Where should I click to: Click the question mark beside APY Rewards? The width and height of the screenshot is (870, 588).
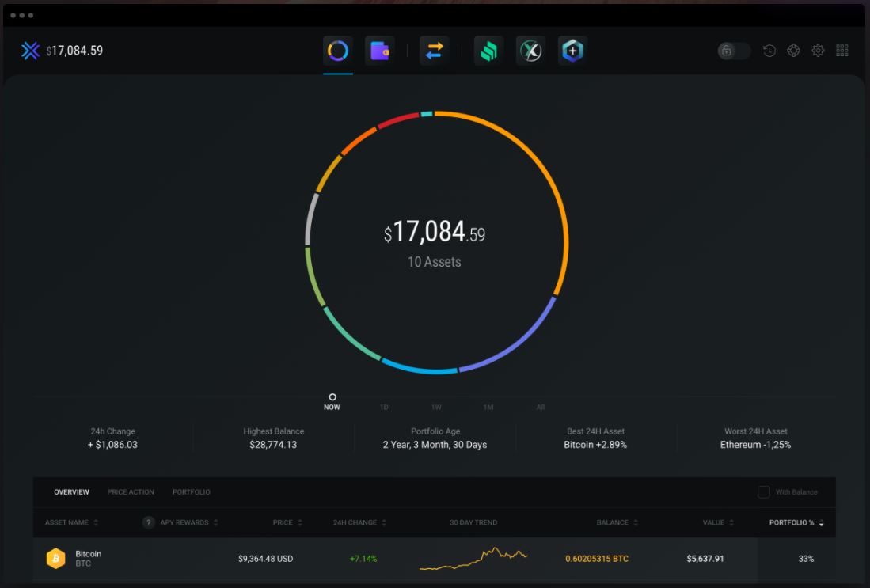tap(148, 522)
